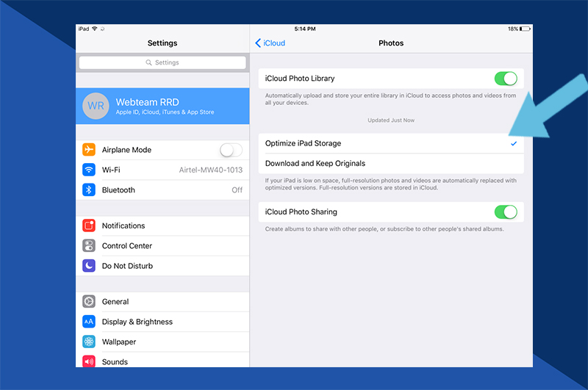Tap the Control Center icon

(x=89, y=246)
